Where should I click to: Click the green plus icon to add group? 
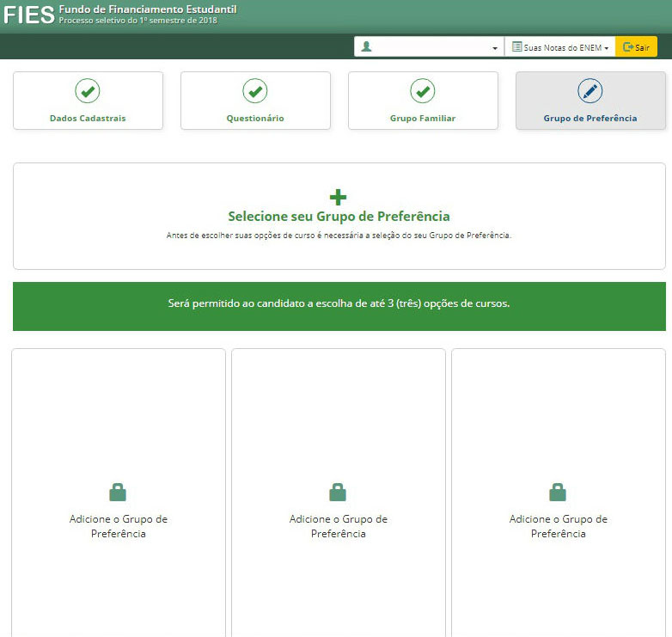(338, 197)
